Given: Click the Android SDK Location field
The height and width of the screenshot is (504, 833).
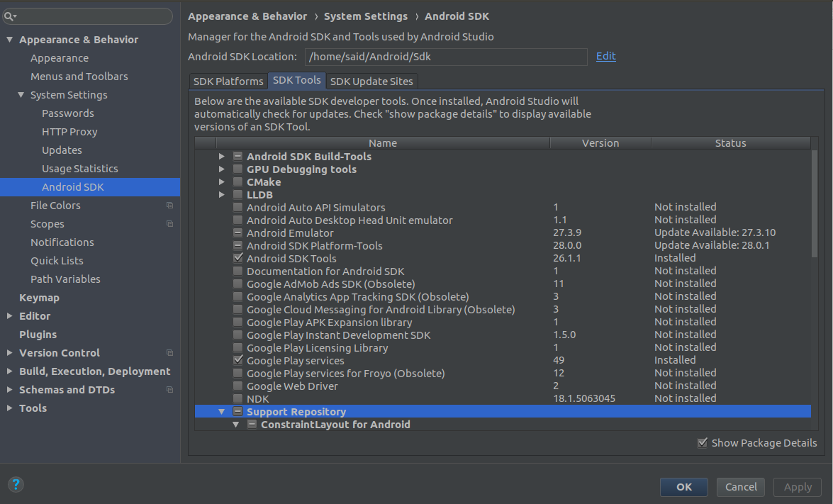Looking at the screenshot, I should point(445,57).
